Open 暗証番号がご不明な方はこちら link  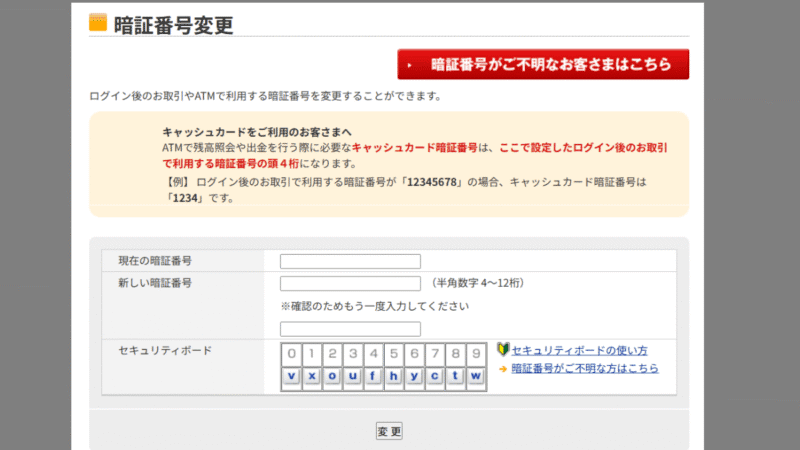point(584,369)
